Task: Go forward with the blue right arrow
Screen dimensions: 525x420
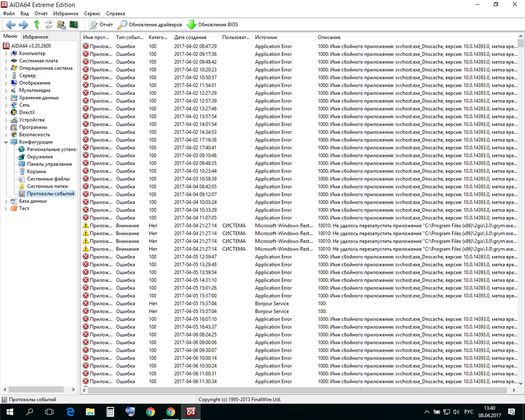Action: coord(24,25)
